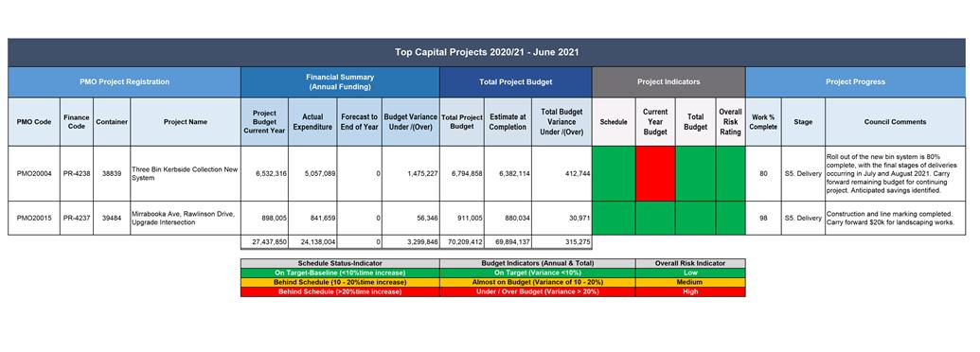Select the Mirrabooka Ave intersection upgrade project cell

tap(185, 218)
